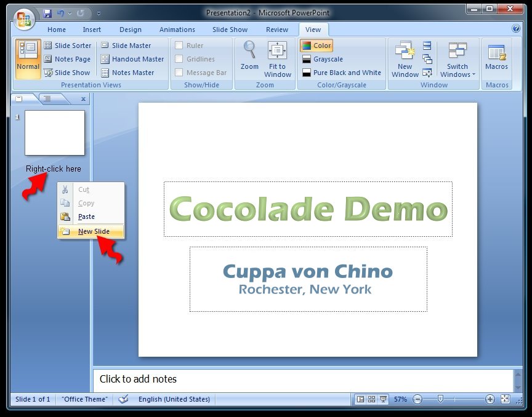
Task: Click the zoom slider handle in status bar
Action: coord(440,399)
